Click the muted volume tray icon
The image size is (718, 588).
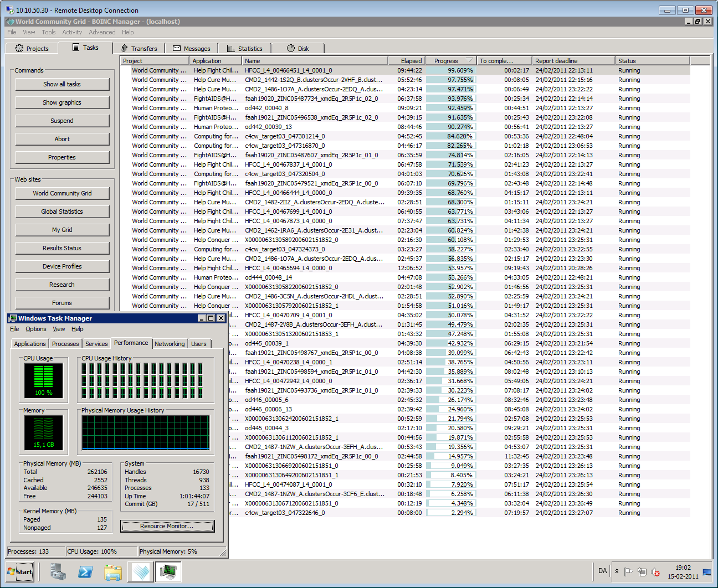coord(655,572)
